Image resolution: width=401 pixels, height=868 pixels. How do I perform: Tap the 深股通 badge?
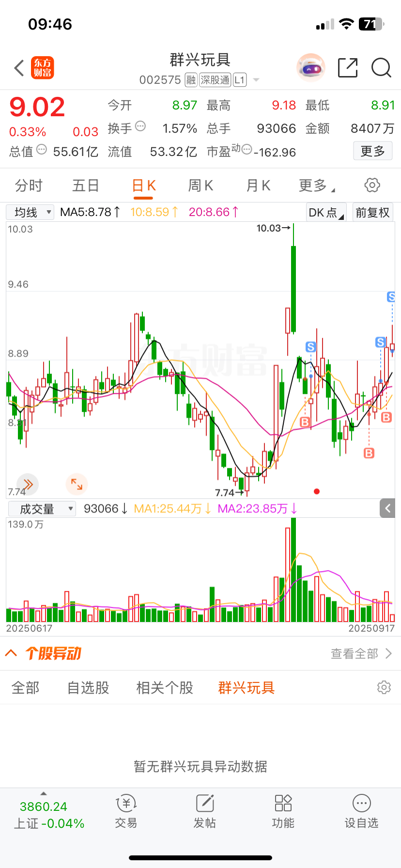[x=215, y=80]
